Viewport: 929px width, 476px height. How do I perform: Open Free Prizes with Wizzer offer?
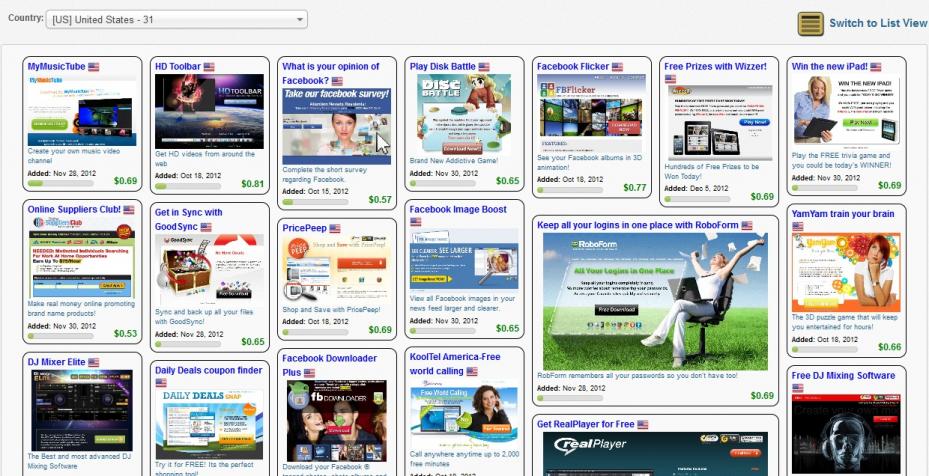pyautogui.click(x=715, y=66)
